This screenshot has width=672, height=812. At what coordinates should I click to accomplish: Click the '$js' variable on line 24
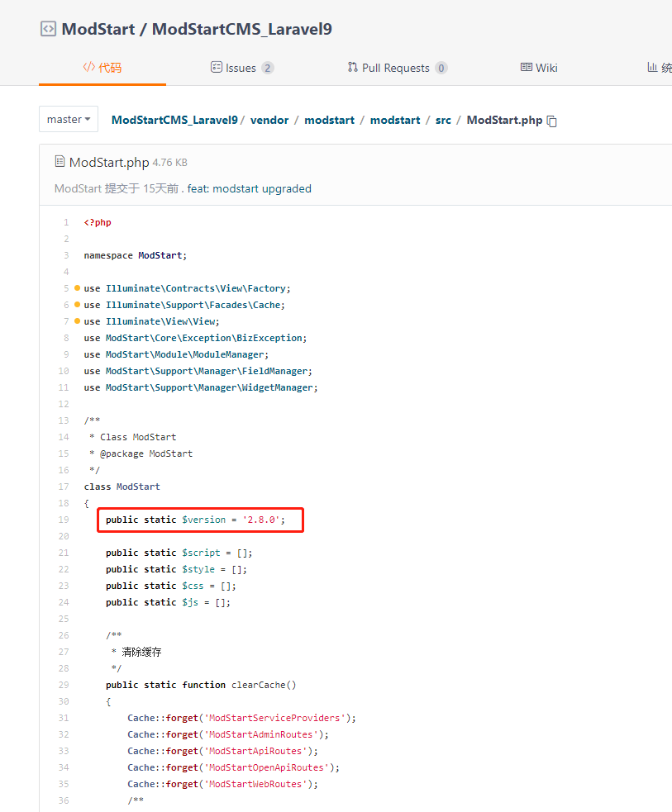[190, 602]
